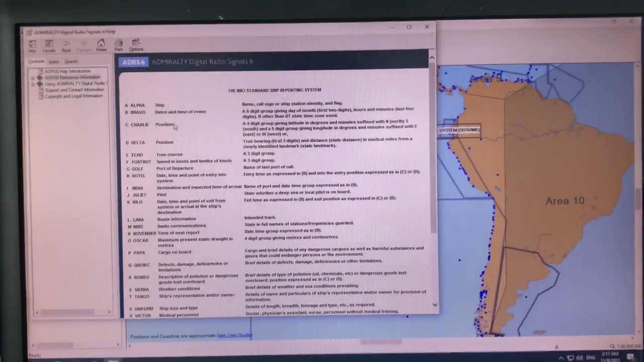This screenshot has width=644, height=362.
Task: Click left arrow of contents pane scrollbar
Action: point(36,313)
